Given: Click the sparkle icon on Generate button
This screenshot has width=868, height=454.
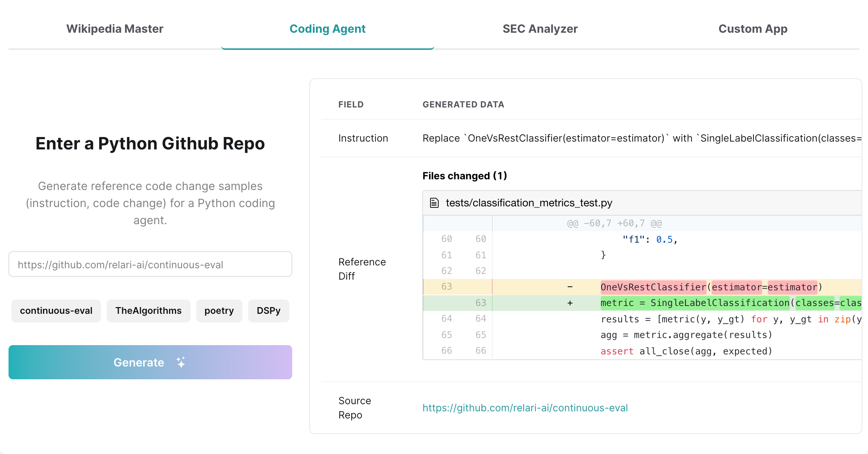Looking at the screenshot, I should point(181,362).
